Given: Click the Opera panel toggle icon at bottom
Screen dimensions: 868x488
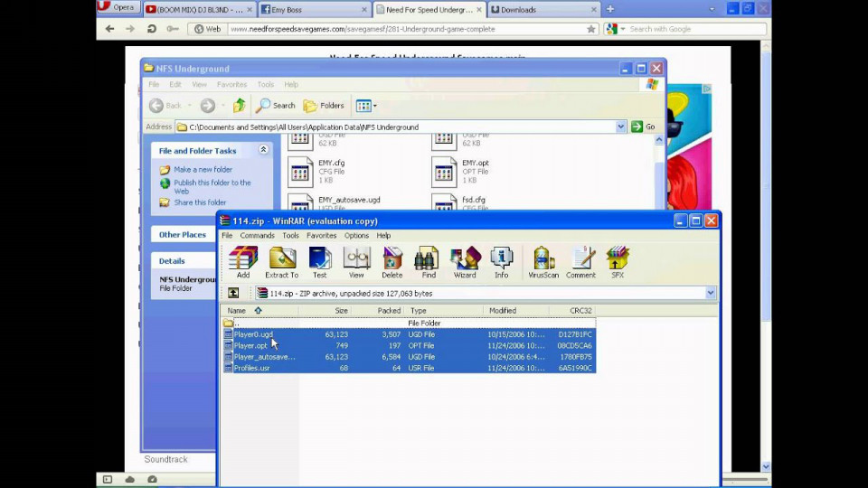Looking at the screenshot, I should pyautogui.click(x=108, y=479).
